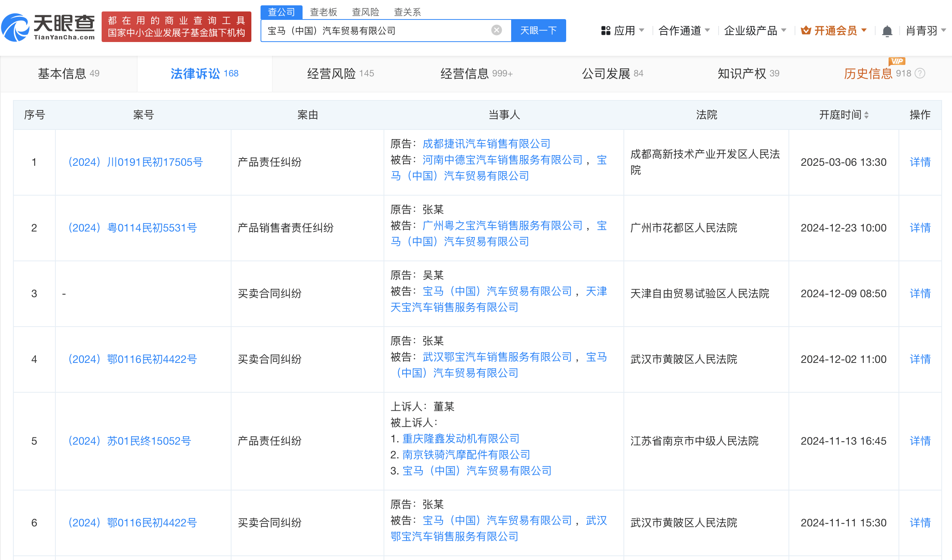View 详情 for row 2

pyautogui.click(x=920, y=228)
